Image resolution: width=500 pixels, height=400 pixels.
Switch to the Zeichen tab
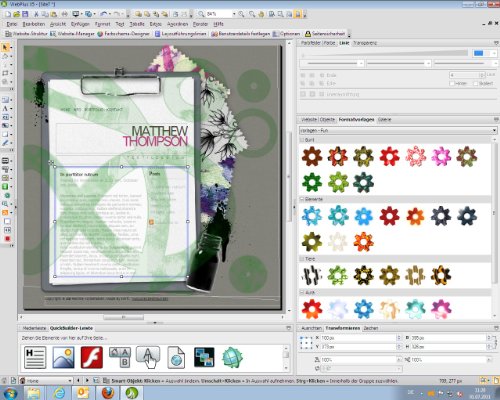(x=371, y=328)
